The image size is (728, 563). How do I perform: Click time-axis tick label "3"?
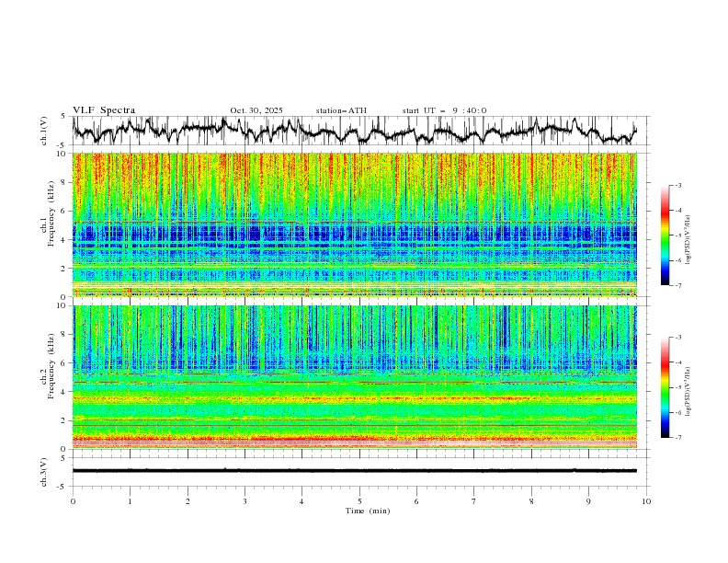(245, 501)
